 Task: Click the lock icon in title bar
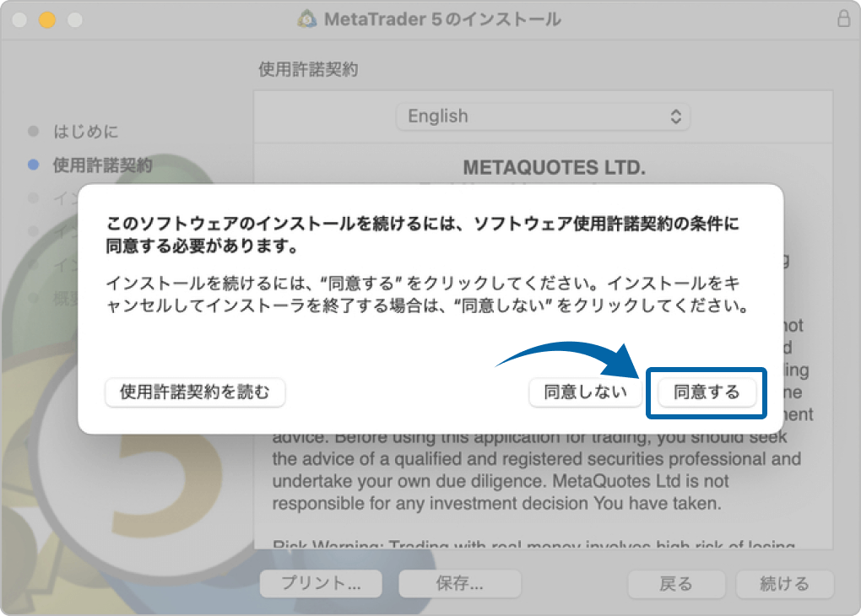point(844,19)
